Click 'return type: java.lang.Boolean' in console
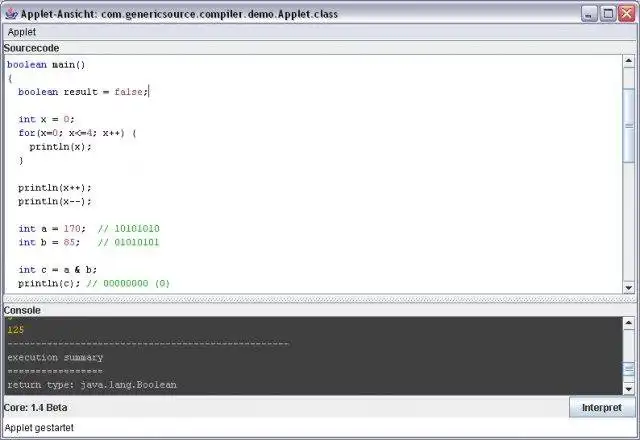Image resolution: width=640 pixels, height=440 pixels. (92, 384)
